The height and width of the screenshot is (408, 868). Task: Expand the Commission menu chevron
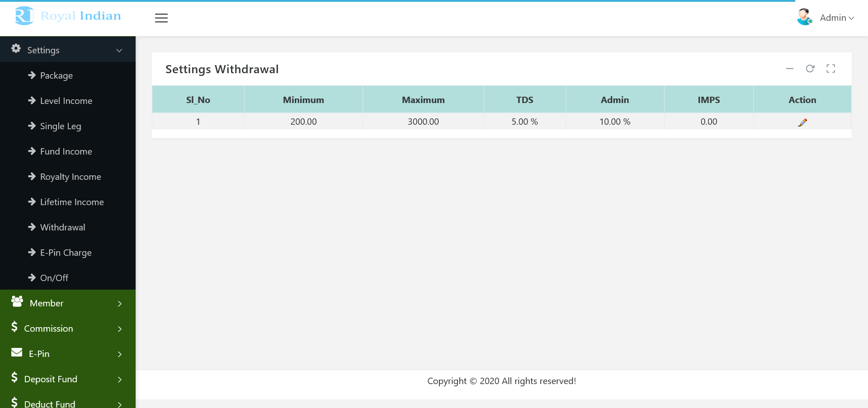(x=120, y=329)
